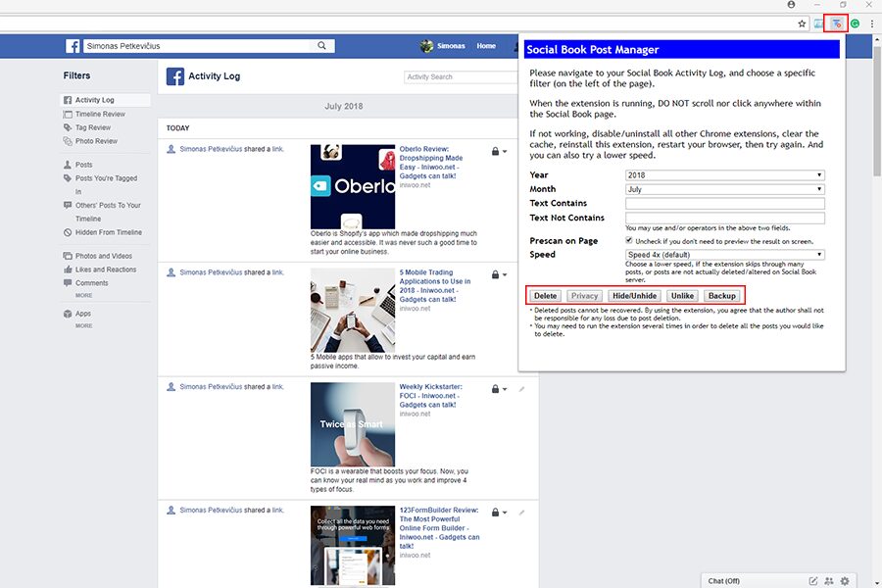Open privacy lock dropdown on Oberlo post
Screen dimensions: 882x588
point(500,152)
